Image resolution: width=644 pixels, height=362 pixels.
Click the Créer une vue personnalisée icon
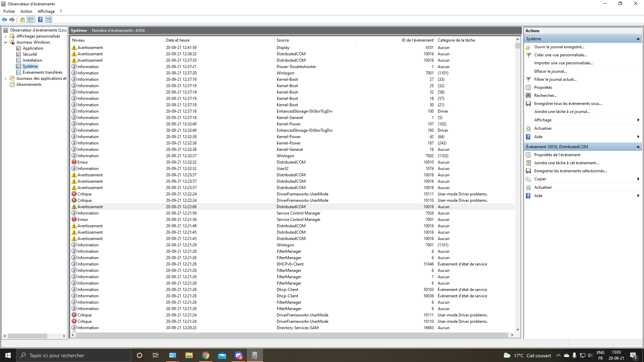pos(528,55)
